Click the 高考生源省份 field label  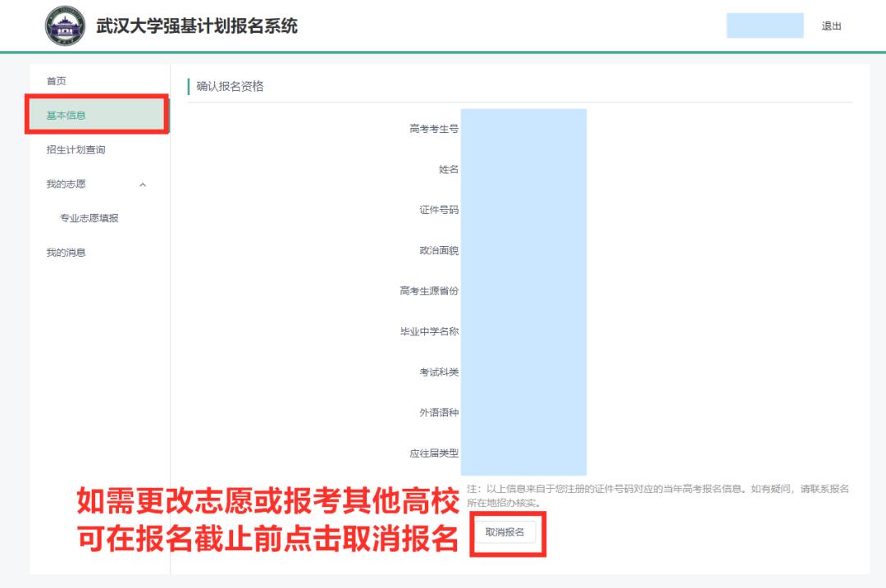429,291
